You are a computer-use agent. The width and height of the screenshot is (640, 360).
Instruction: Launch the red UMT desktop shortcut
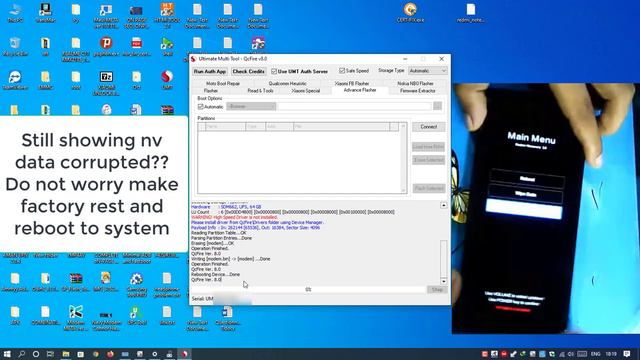167,80
